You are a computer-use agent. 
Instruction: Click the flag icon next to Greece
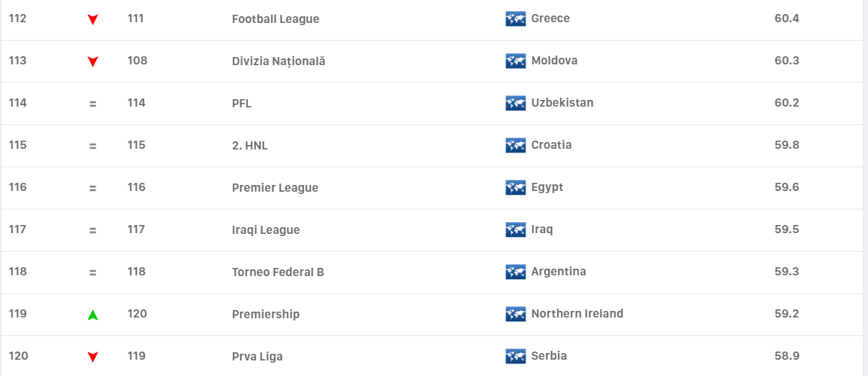pyautogui.click(x=515, y=19)
